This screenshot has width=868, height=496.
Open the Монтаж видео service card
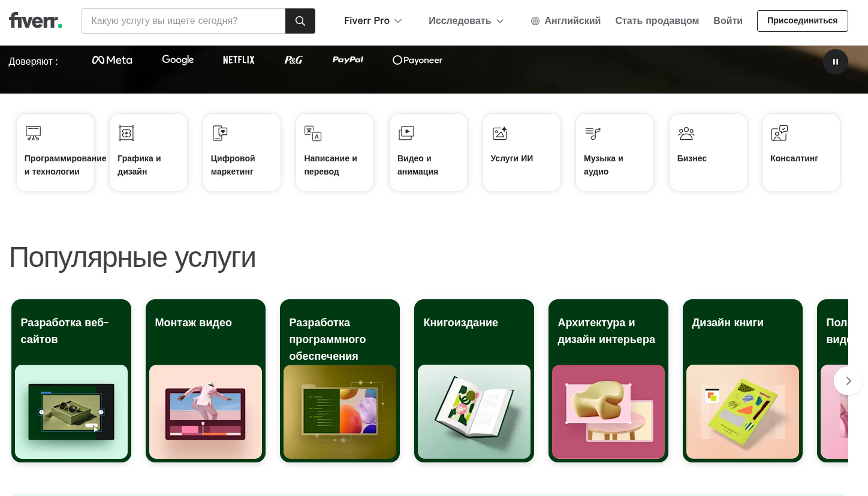pos(206,380)
